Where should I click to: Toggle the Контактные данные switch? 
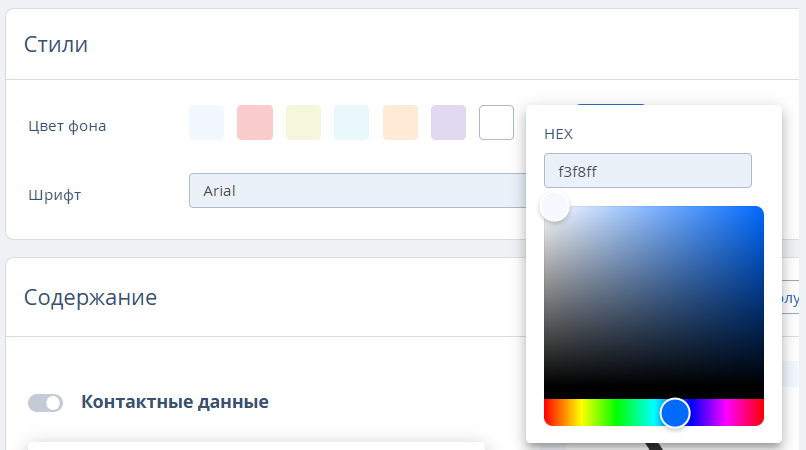click(x=45, y=403)
